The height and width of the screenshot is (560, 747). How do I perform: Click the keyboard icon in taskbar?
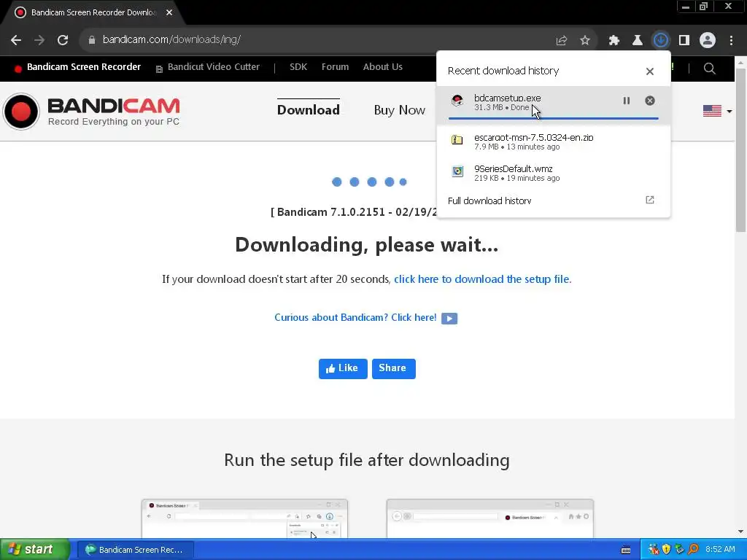tap(626, 550)
